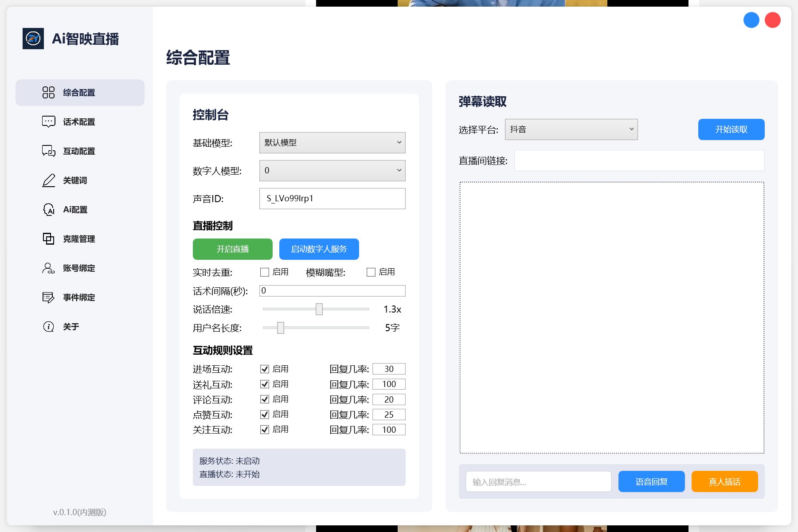Image resolution: width=798 pixels, height=532 pixels.
Task: Click 进场互动 回复几率 field showing 30
Action: point(389,369)
